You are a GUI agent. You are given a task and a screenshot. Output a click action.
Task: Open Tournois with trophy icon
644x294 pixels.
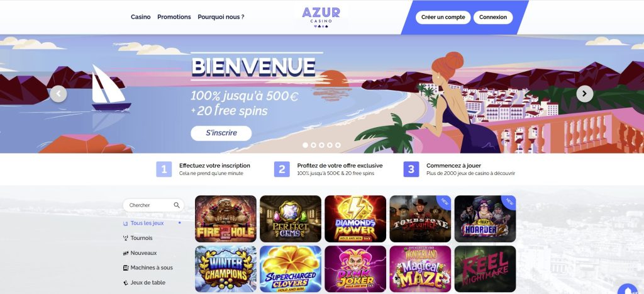(138, 238)
